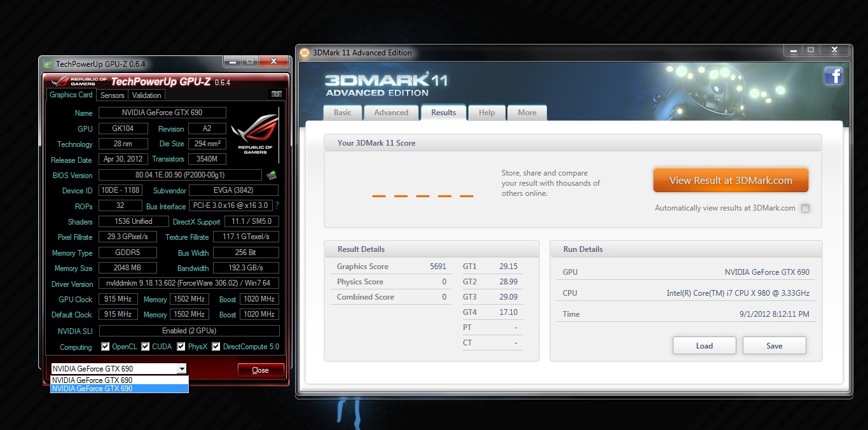Click the Die Size 294 mm² field

tap(207, 144)
